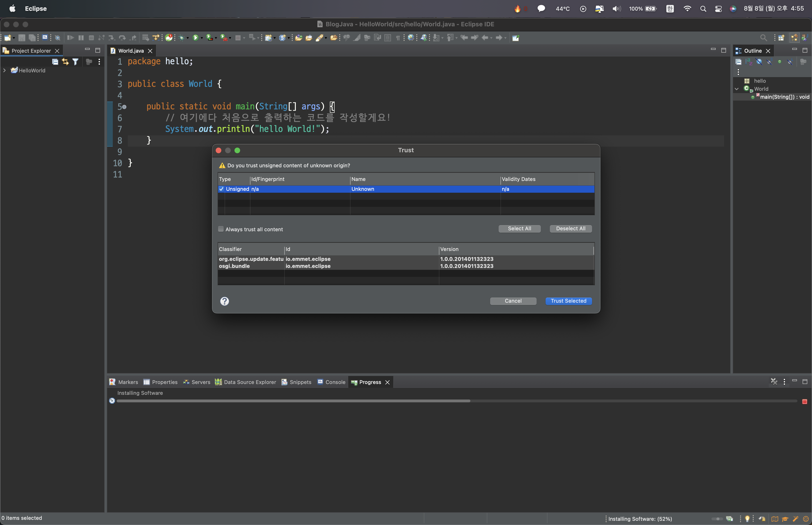Image resolution: width=812 pixels, height=525 pixels.
Task: Collapse the World class in Outline
Action: coord(737,89)
